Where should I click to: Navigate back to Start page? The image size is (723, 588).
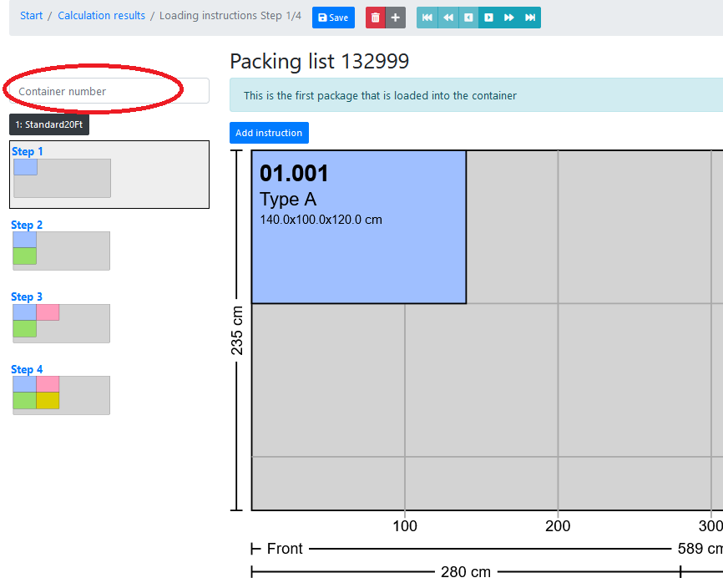pyautogui.click(x=31, y=15)
